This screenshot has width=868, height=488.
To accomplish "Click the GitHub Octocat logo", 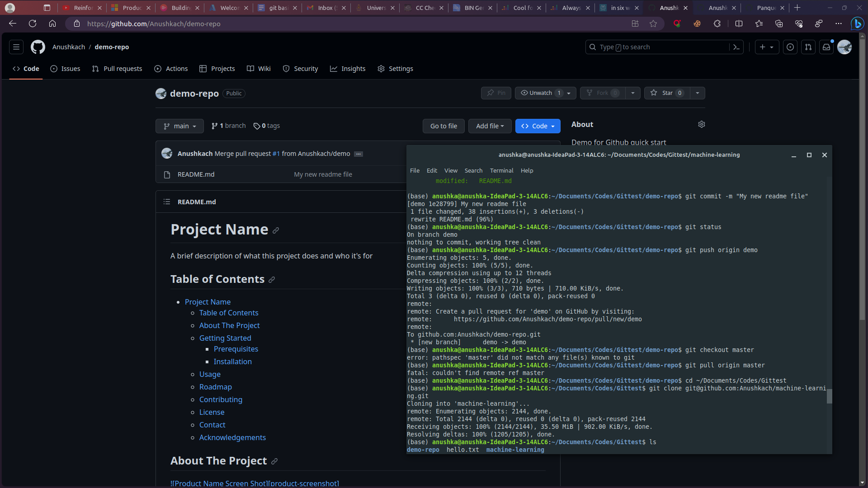I will click(x=38, y=47).
